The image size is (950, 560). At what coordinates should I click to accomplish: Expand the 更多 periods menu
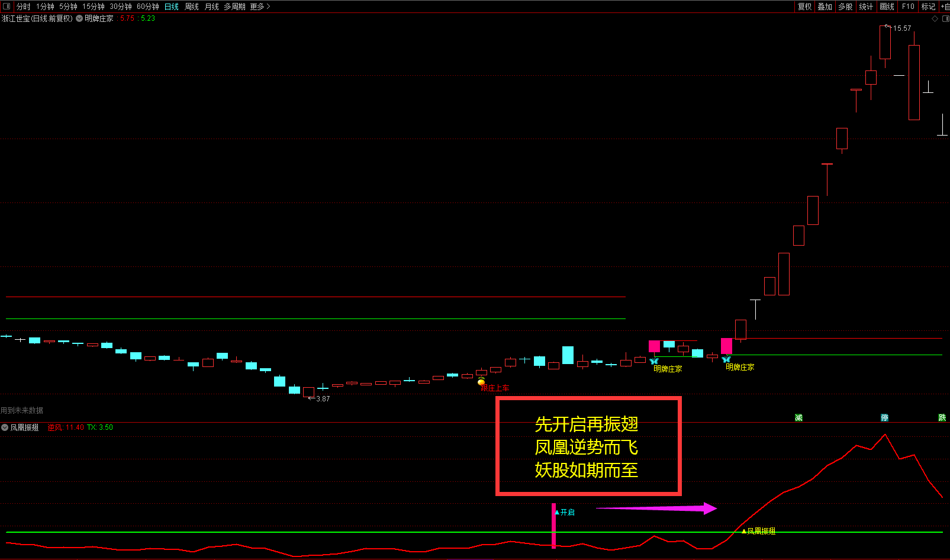(260, 7)
